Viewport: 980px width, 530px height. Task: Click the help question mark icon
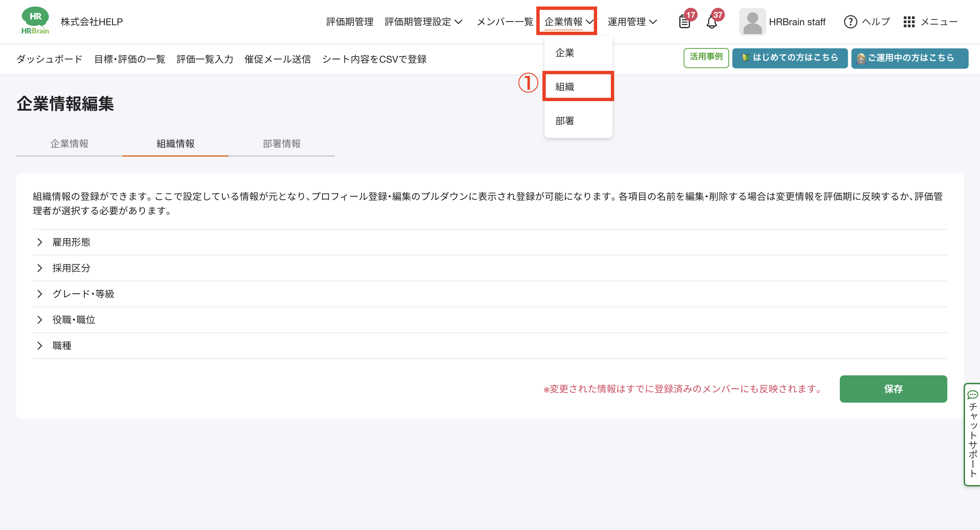850,22
